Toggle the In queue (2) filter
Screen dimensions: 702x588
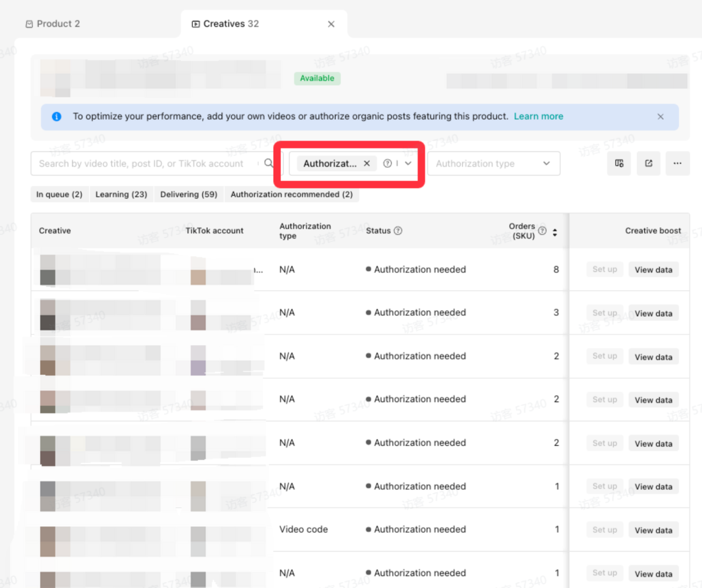[59, 194]
